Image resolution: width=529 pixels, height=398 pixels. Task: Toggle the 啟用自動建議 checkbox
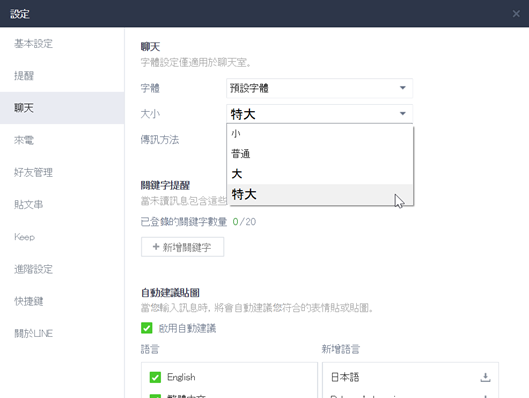tap(147, 328)
